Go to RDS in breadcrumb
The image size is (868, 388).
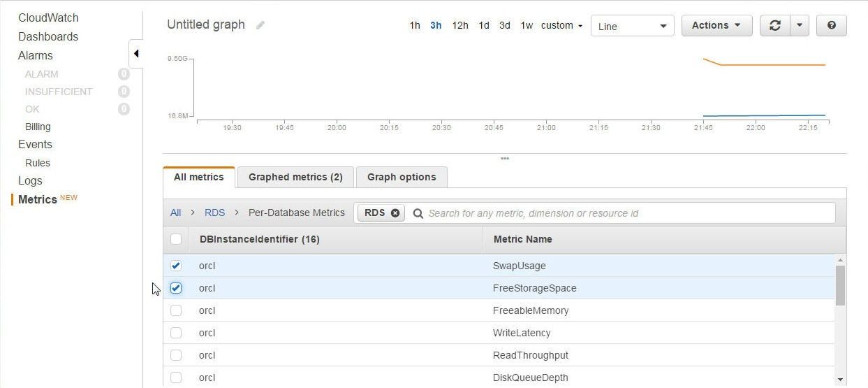point(214,213)
